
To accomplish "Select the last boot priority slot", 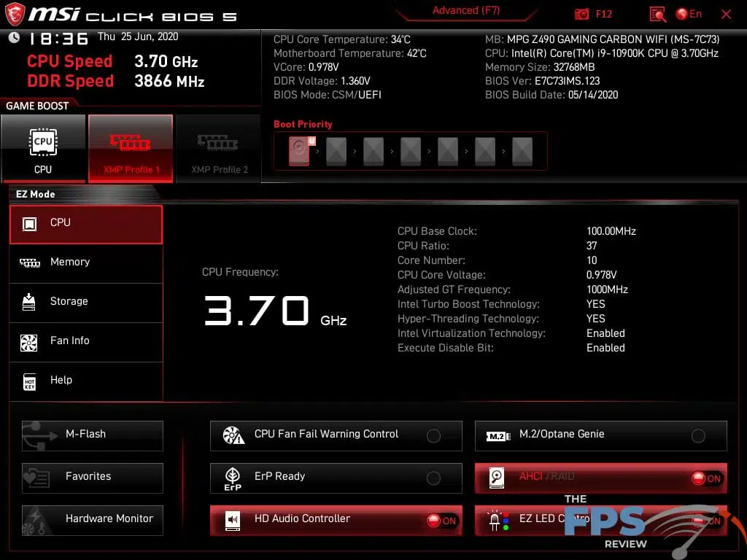I will click(522, 152).
